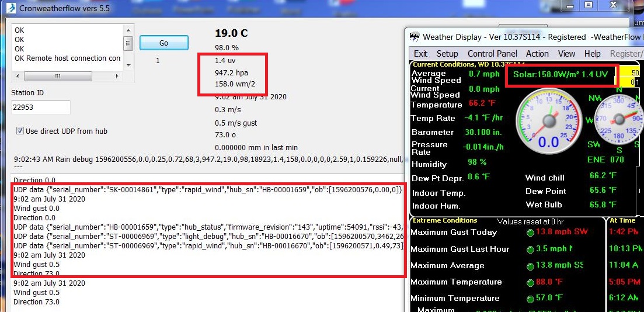Toggle the Use direct UDP from hub checkbox
Screen dimensions: 644x312
(20, 131)
